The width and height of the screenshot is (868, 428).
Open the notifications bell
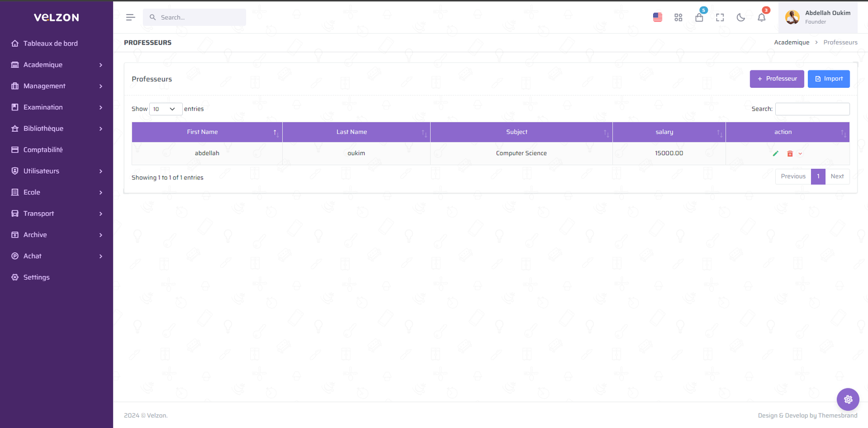click(762, 17)
